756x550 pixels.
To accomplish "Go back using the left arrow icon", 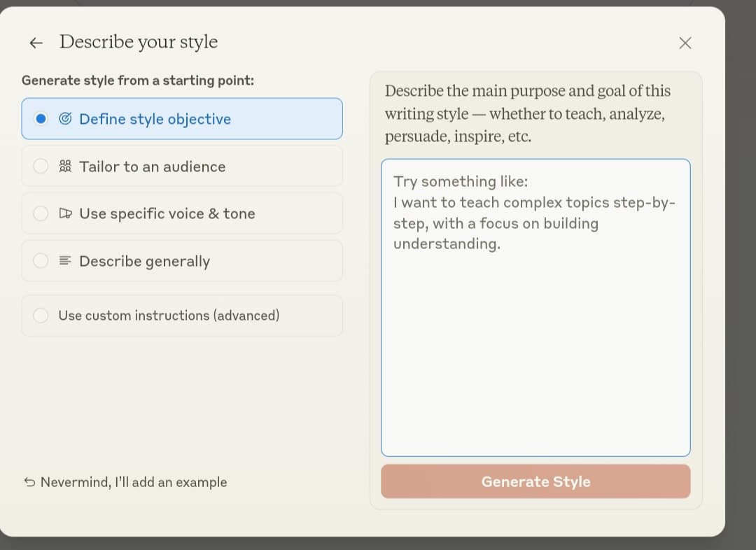I will tap(36, 43).
